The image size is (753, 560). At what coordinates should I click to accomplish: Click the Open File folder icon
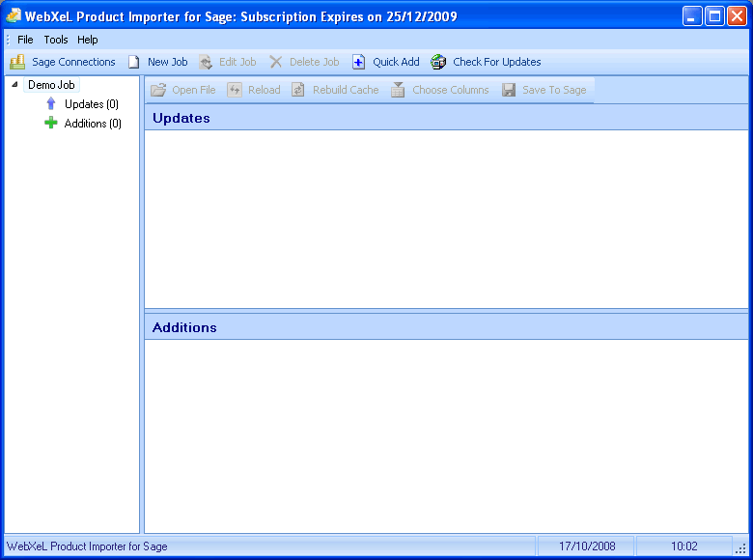tap(158, 90)
